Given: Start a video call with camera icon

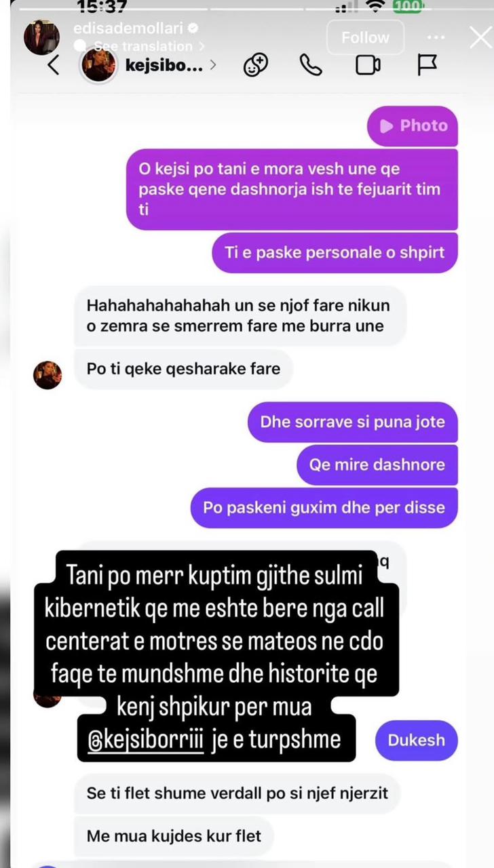Looking at the screenshot, I should tap(367, 65).
